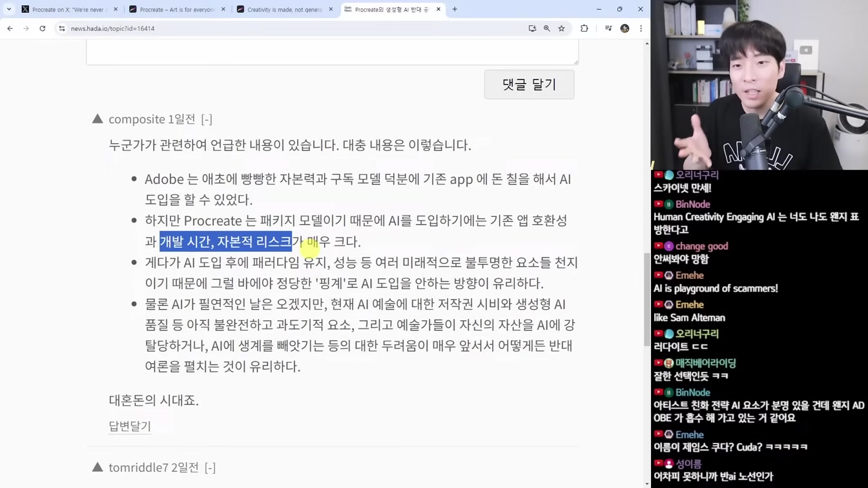This screenshot has height=488, width=868.
Task: Reload the current page
Action: point(43,28)
